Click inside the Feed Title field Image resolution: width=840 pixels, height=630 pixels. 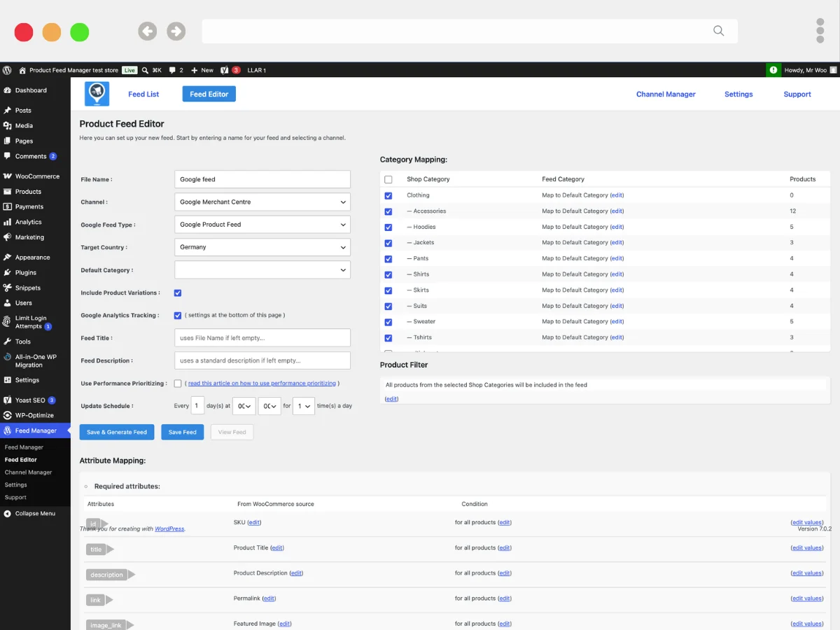pyautogui.click(x=262, y=337)
